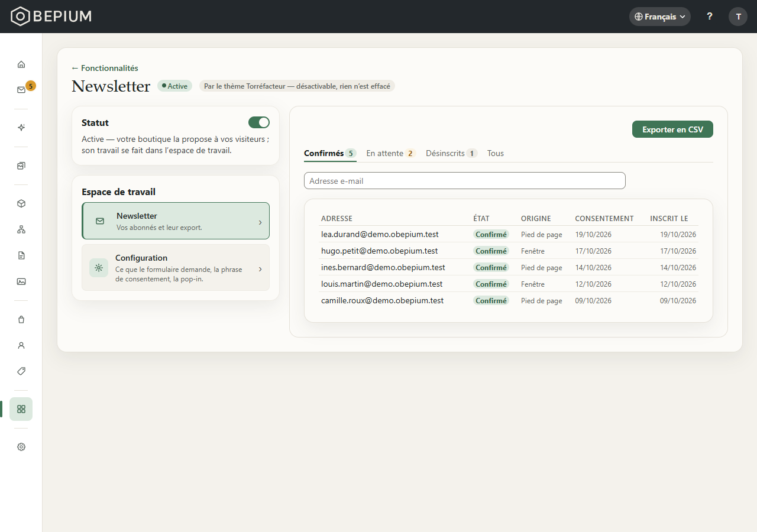Expand the Configuration card chevron
Screen dimensions: 757x532
[x=260, y=269]
